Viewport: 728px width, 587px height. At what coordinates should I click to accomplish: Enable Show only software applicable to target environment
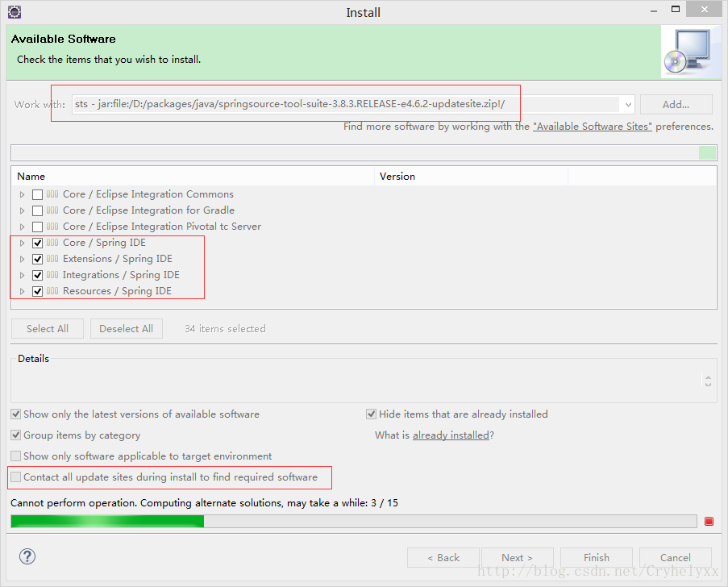tap(16, 456)
